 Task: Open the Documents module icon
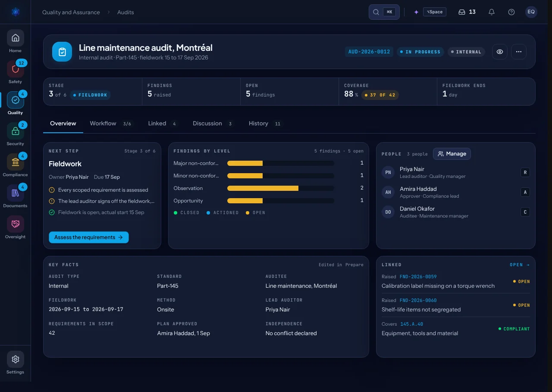pyautogui.click(x=15, y=193)
